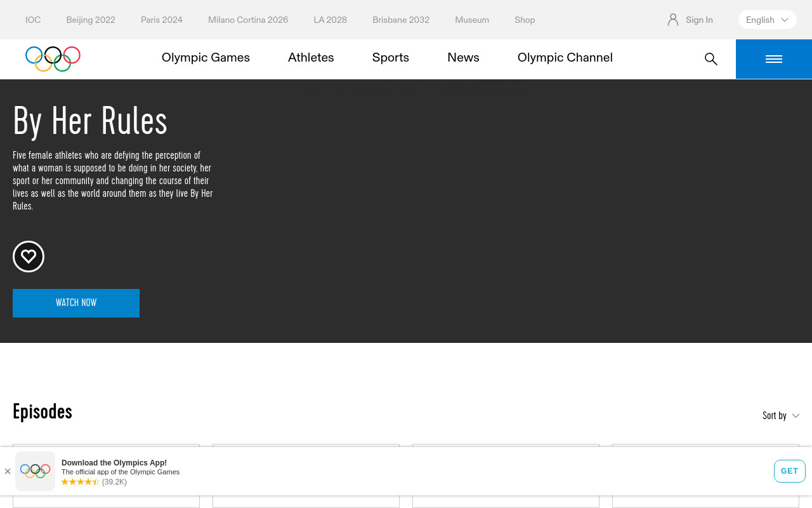Visit the Museum link
The width and height of the screenshot is (812, 508).
[472, 20]
